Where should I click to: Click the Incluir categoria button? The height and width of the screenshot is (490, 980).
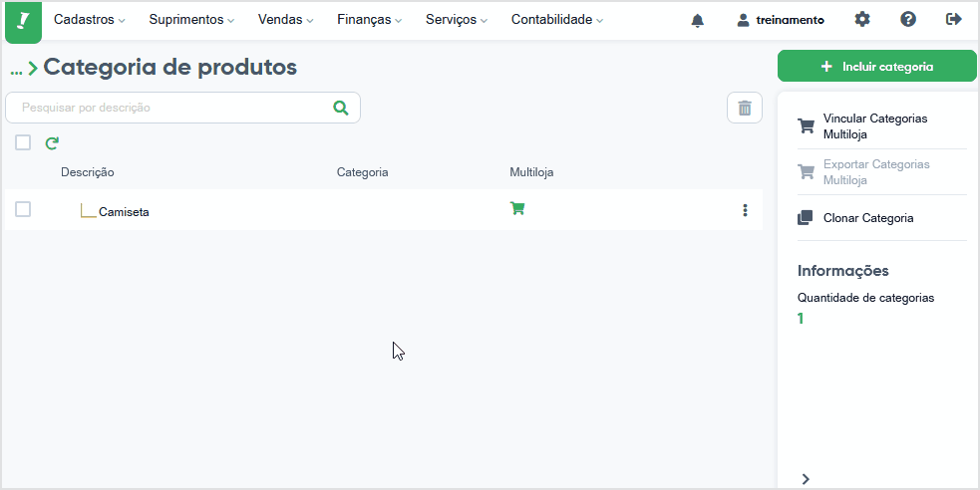tap(876, 66)
